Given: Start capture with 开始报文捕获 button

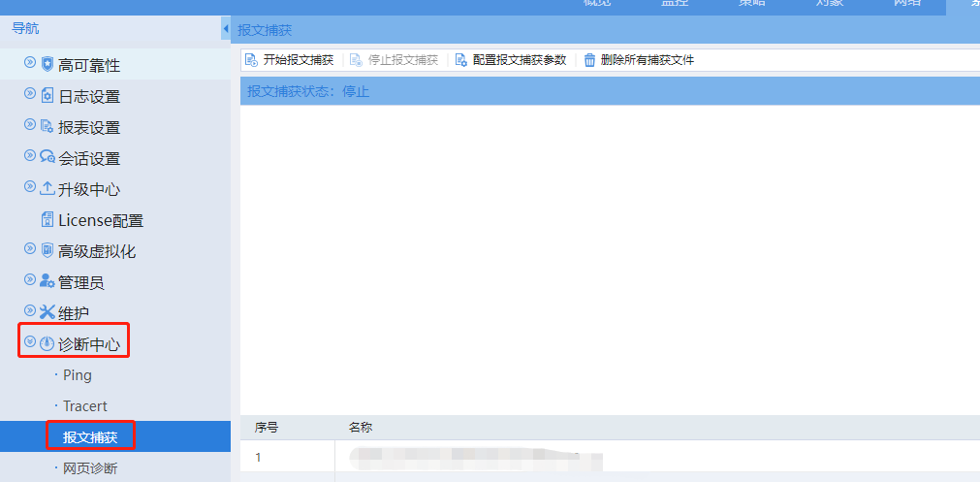Looking at the screenshot, I should (299, 60).
